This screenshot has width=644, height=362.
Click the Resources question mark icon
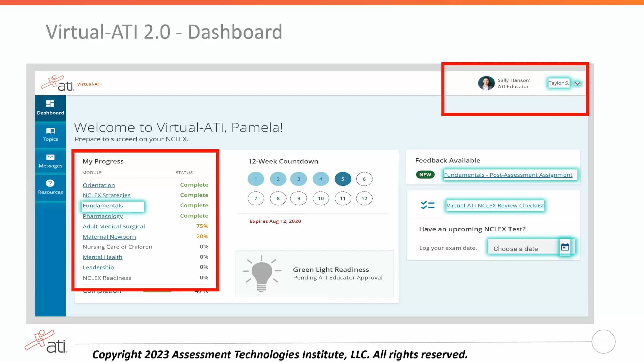[50, 183]
